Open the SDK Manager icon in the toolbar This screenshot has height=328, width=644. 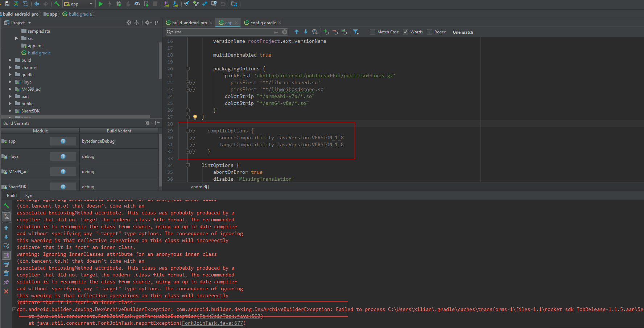(176, 4)
